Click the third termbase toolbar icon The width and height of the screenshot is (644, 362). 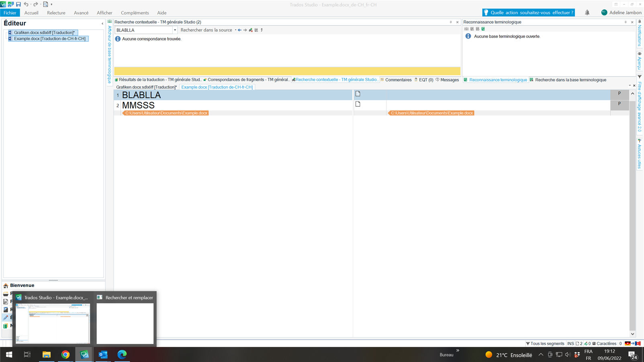pyautogui.click(x=478, y=29)
